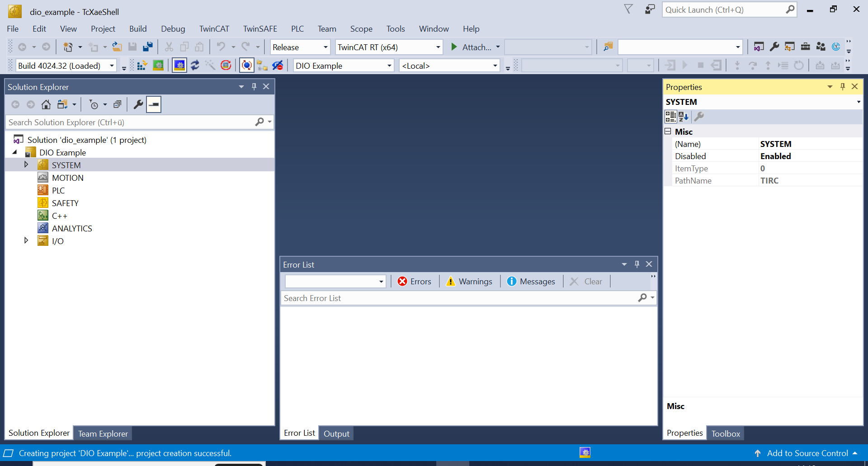Click the Show Online Data icon
This screenshot has height=466, width=868.
pos(246,66)
